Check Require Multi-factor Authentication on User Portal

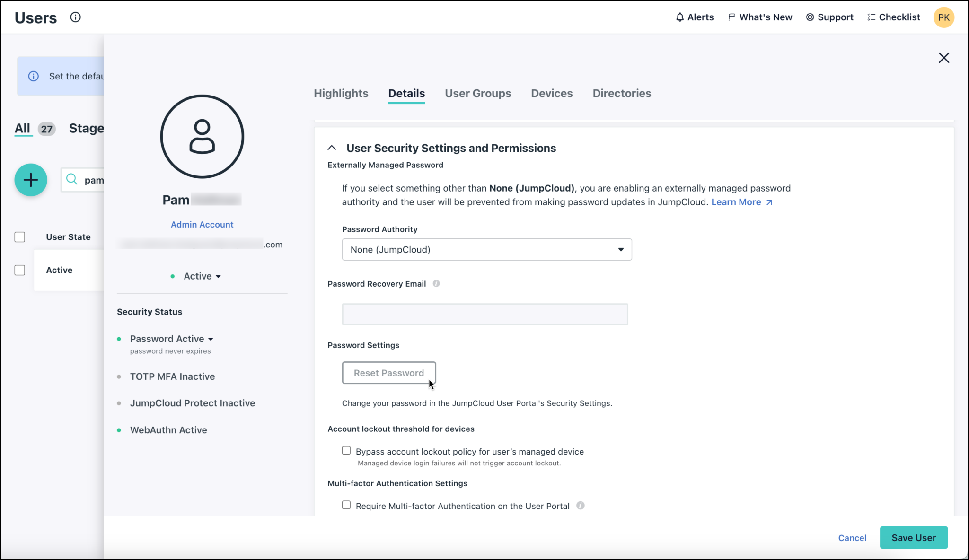[x=346, y=505]
